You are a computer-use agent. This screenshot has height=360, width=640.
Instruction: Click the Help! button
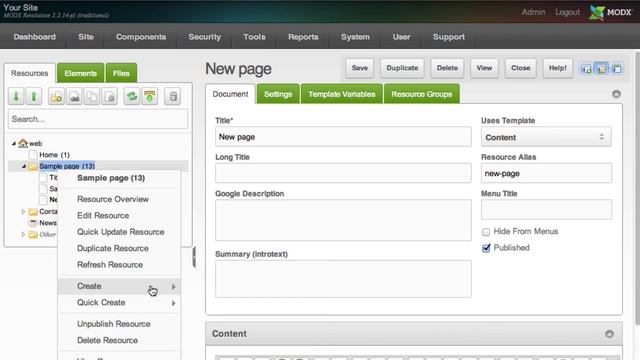pos(558,68)
